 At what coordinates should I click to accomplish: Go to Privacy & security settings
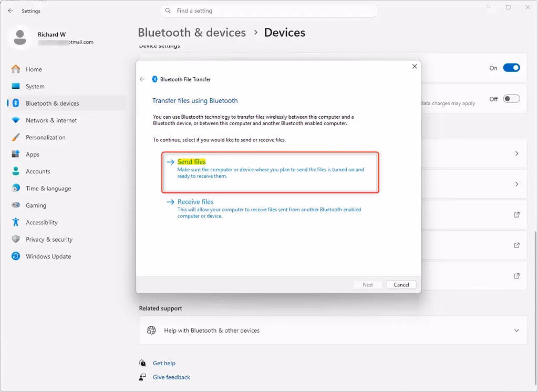click(x=67, y=239)
